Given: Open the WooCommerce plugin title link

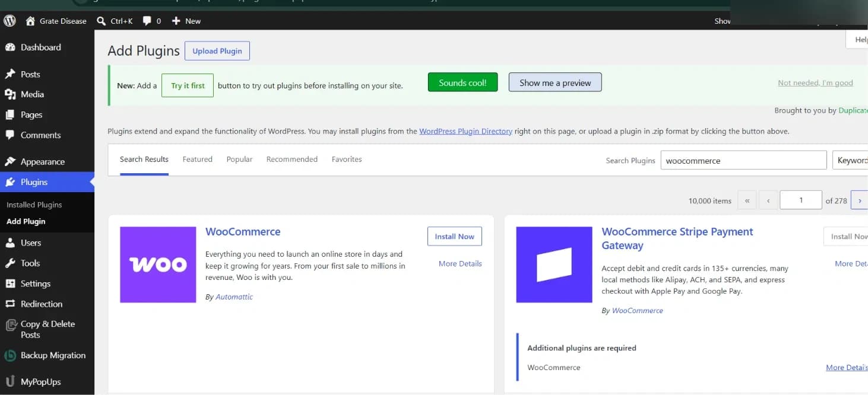Looking at the screenshot, I should 243,232.
